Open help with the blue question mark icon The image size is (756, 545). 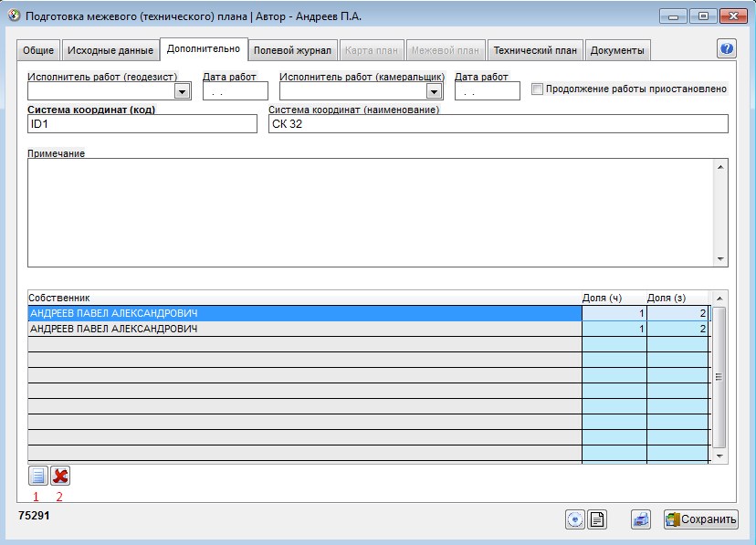726,48
